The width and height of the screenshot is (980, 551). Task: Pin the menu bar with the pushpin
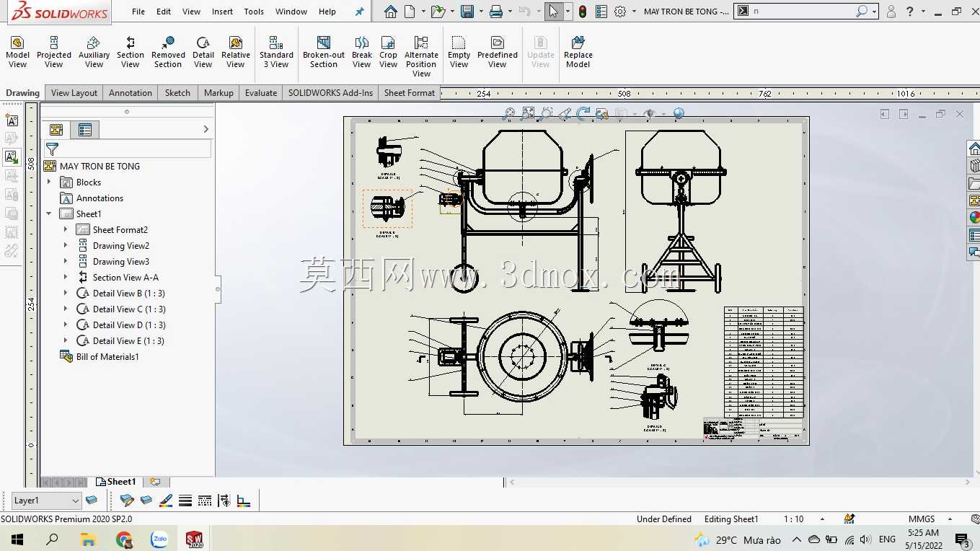(x=360, y=12)
